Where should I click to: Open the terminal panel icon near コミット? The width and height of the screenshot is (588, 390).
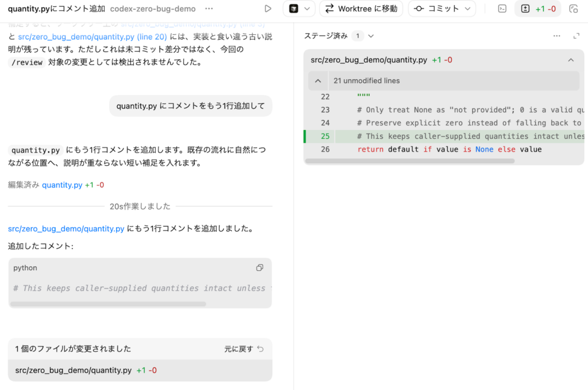point(502,9)
